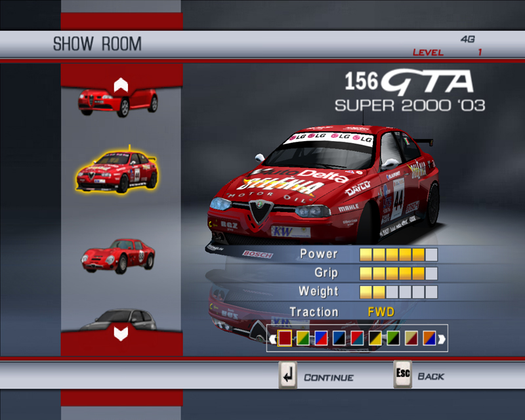Select the beige and dark red swatch
Viewport: 525px width, 420px height.
pos(411,338)
